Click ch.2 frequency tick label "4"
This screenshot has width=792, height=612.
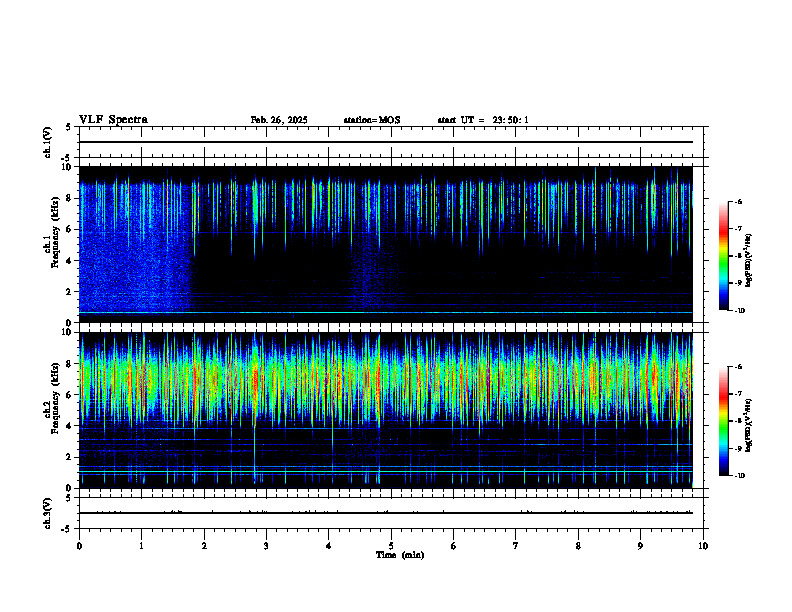point(70,426)
